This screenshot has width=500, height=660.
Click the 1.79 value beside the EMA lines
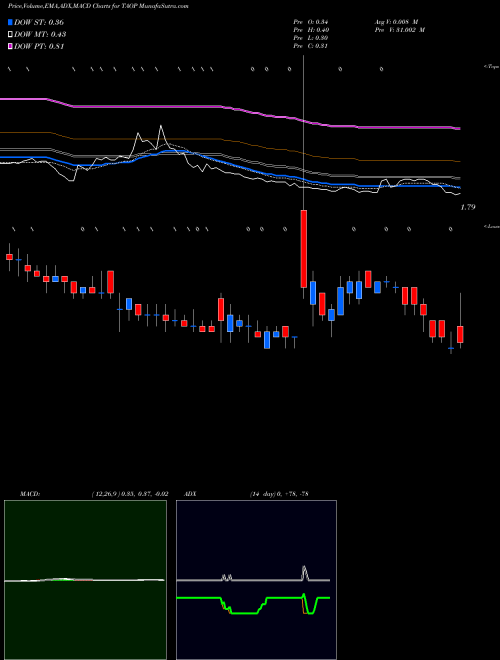468,207
